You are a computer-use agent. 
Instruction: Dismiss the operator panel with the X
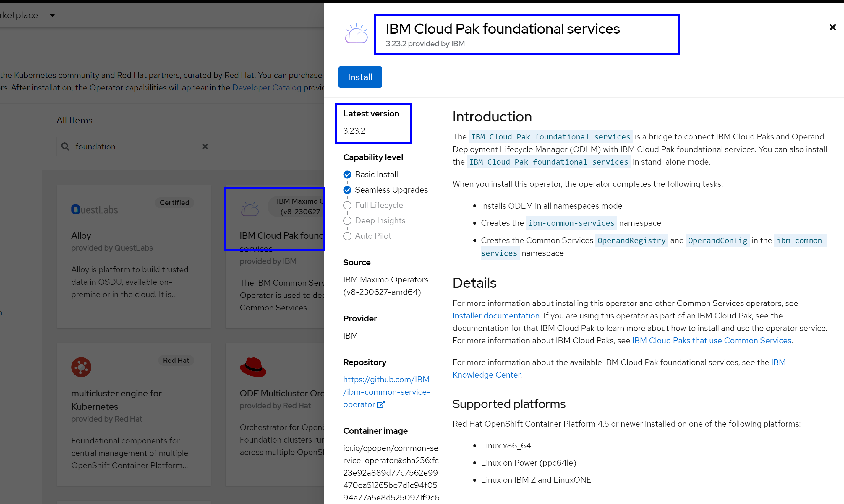[832, 27]
